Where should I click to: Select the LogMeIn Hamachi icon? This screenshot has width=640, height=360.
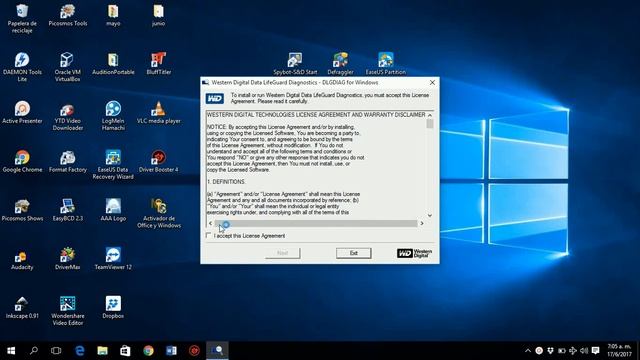point(113,116)
